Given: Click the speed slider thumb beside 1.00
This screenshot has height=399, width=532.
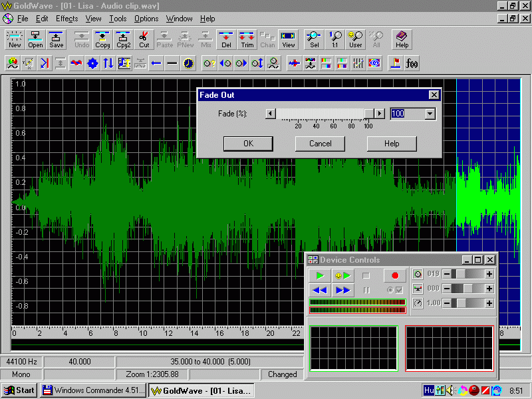Looking at the screenshot, I should click(460, 303).
